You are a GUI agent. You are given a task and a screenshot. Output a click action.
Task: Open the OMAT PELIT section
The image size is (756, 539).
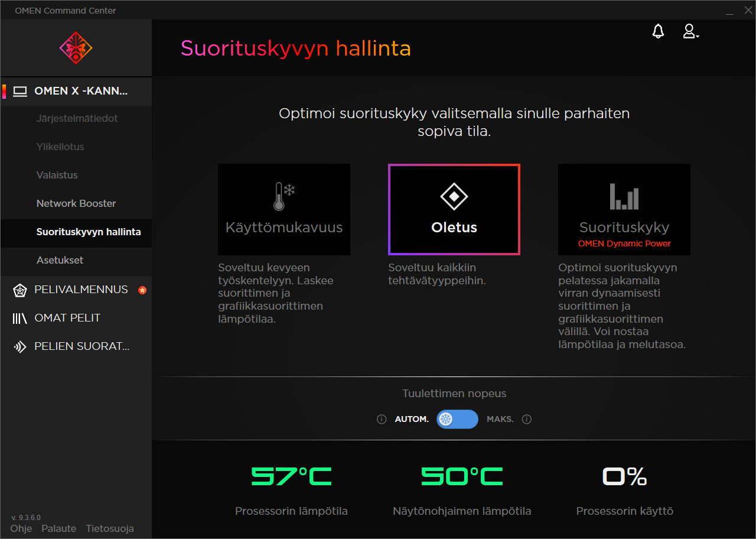click(76, 318)
